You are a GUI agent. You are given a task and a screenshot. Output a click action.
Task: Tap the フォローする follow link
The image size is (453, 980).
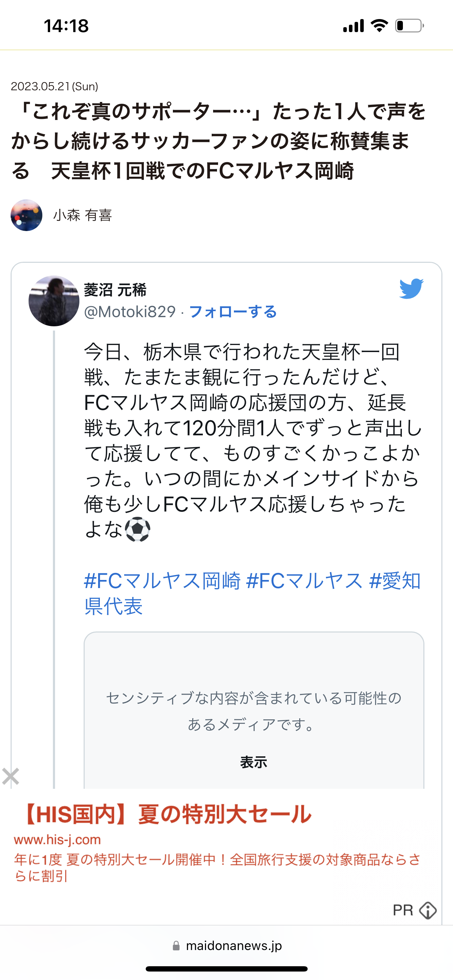[233, 312]
